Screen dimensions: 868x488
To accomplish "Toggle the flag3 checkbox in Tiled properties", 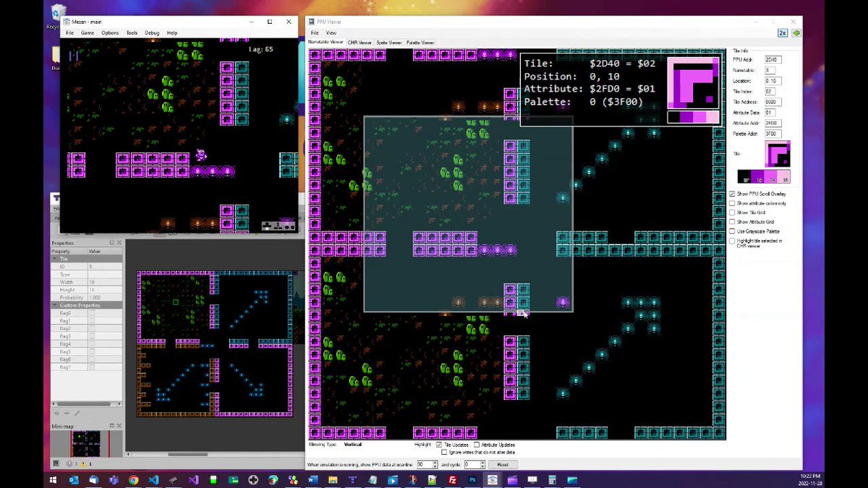I will click(x=92, y=337).
